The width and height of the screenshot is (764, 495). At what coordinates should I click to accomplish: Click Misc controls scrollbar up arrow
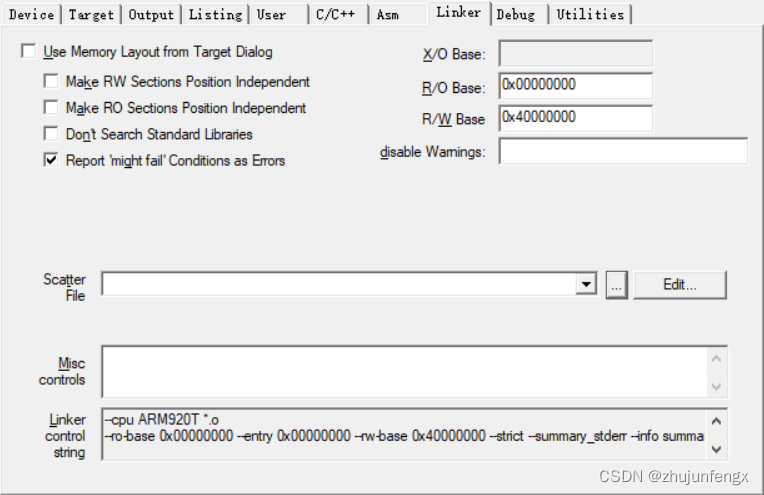(716, 360)
